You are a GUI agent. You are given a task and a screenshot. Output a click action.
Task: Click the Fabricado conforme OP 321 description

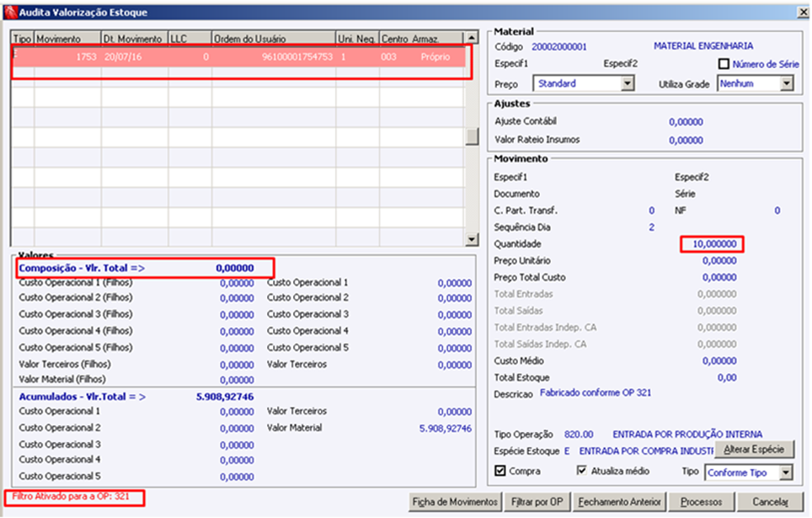click(x=596, y=393)
